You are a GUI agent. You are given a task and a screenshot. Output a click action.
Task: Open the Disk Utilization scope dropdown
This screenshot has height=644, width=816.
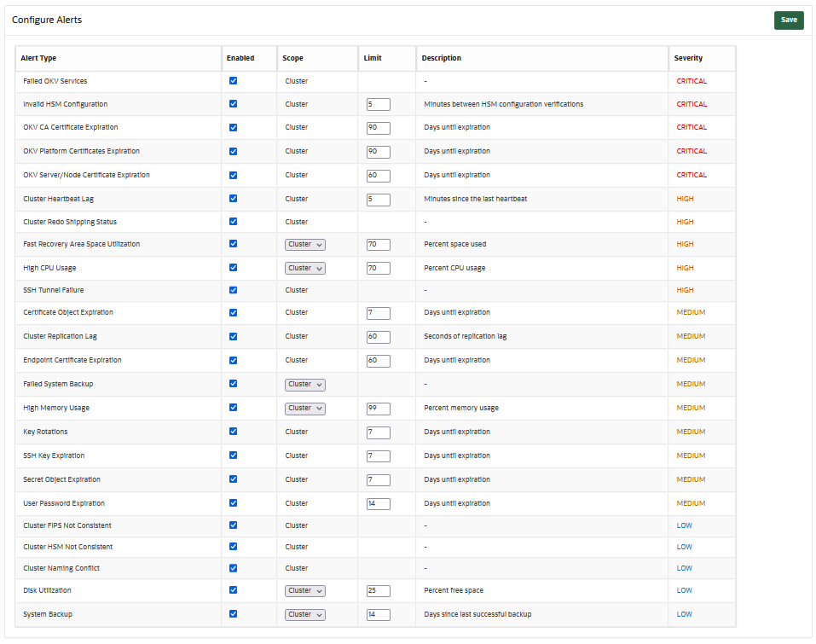pyautogui.click(x=304, y=590)
